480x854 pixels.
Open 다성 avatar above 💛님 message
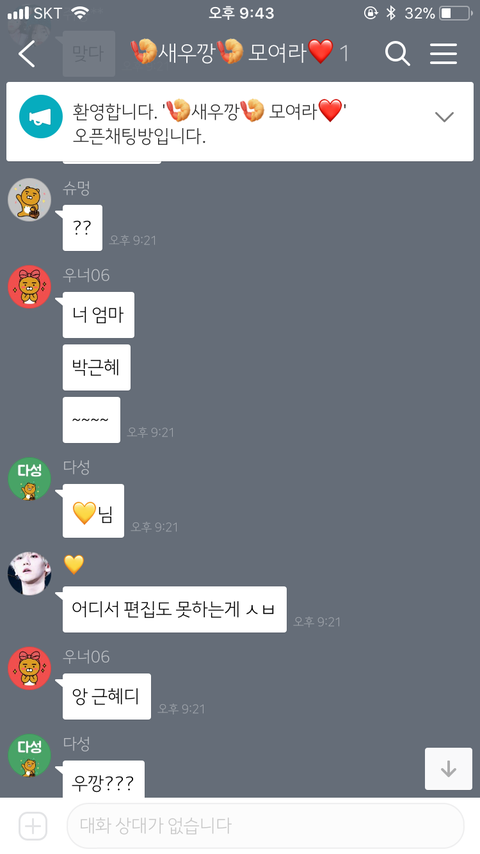[29, 479]
